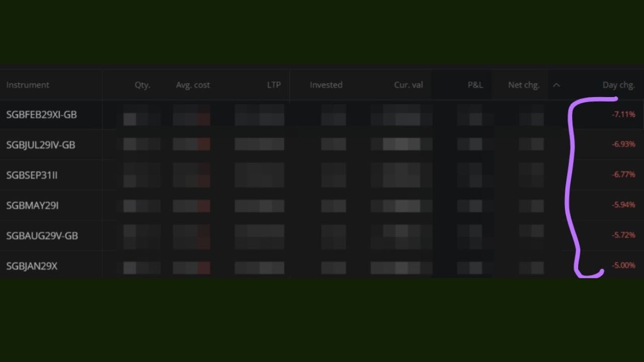The height and width of the screenshot is (362, 644).
Task: Click the P&L column header
Action: tap(475, 85)
